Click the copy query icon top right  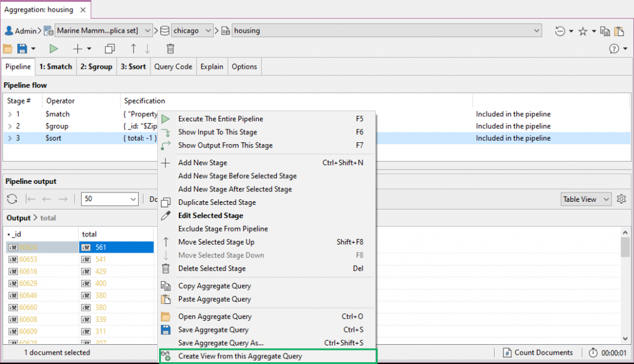605,31
